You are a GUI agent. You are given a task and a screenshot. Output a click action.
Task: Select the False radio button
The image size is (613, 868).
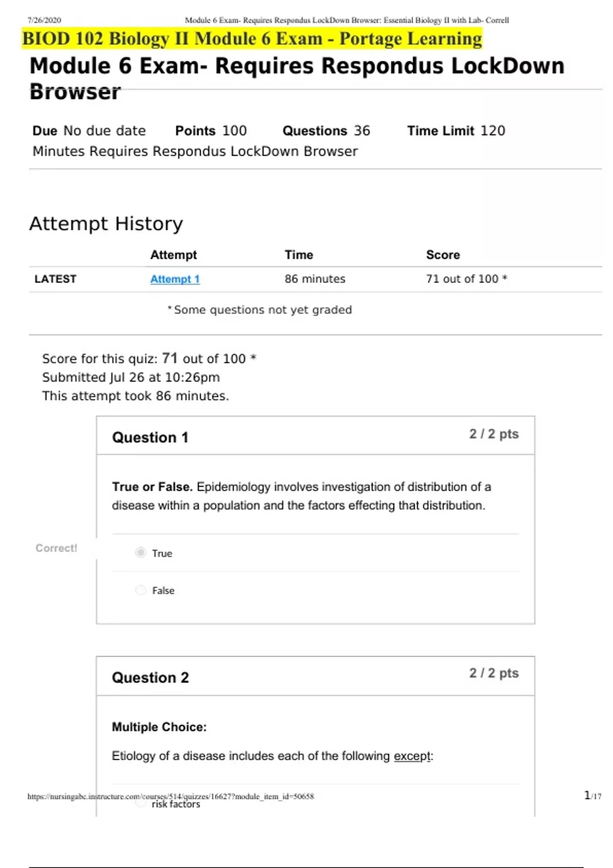pos(140,590)
